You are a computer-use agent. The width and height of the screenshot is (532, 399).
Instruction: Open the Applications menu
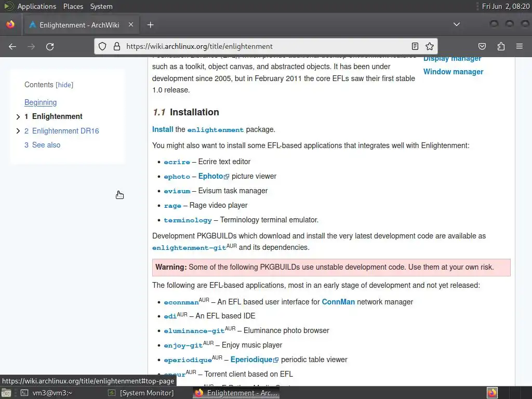click(37, 6)
